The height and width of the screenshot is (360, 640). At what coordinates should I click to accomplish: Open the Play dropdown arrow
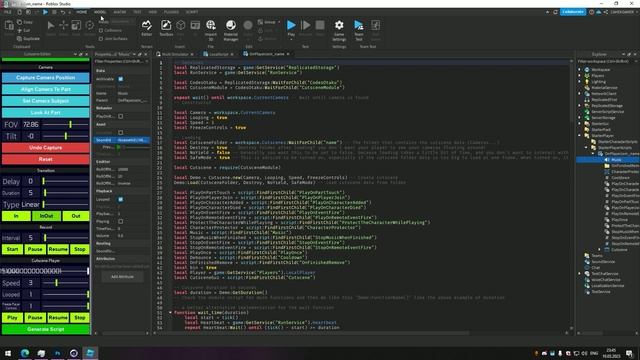pos(291,40)
